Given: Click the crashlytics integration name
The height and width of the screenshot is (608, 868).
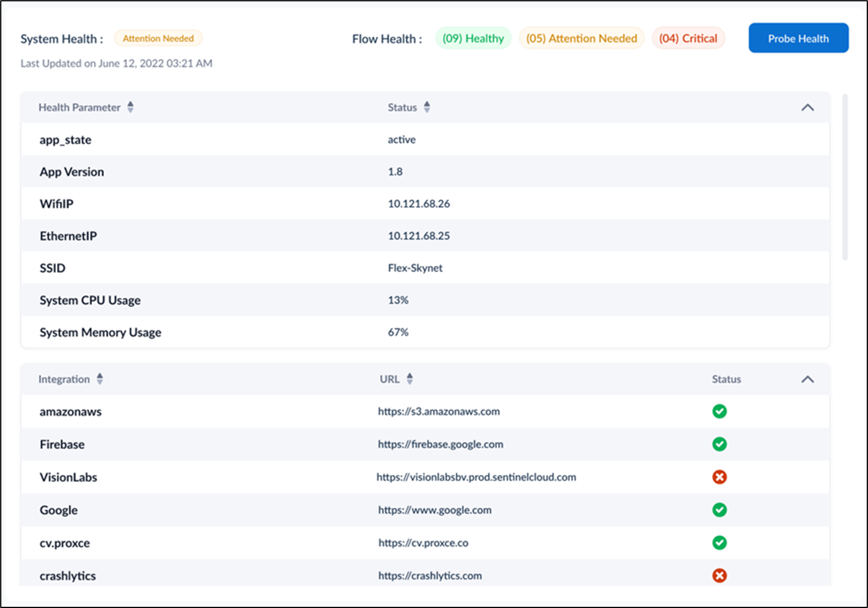Looking at the screenshot, I should [x=68, y=576].
